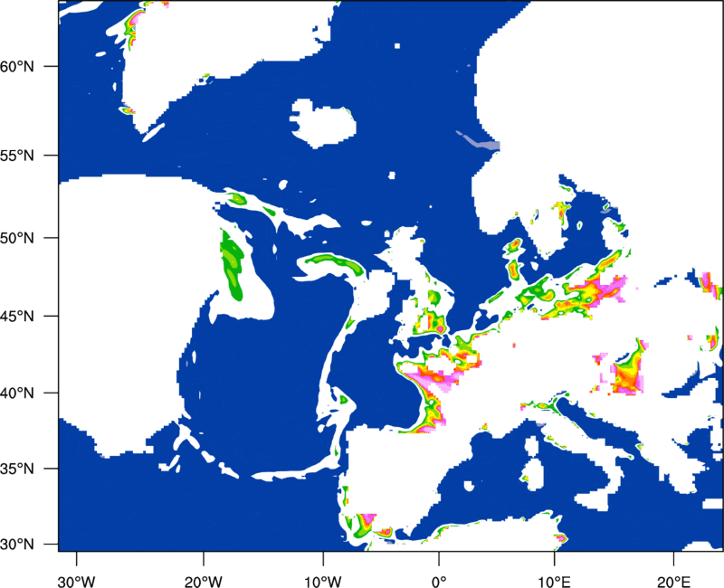724x588 pixels.
Task: Click the 40°N latitude label
Action: click(17, 394)
